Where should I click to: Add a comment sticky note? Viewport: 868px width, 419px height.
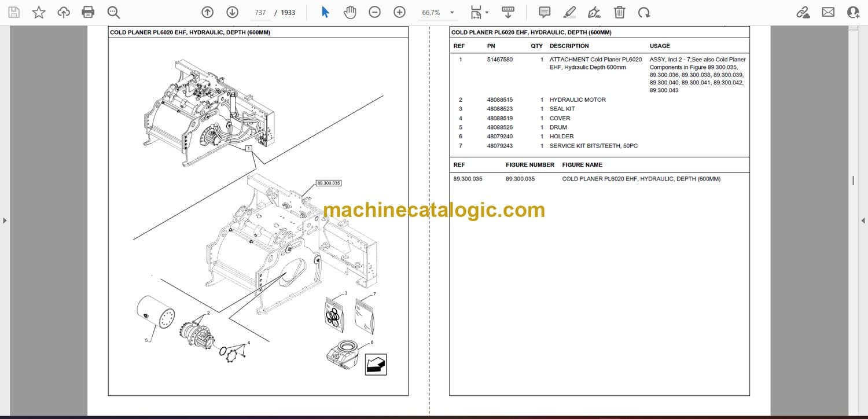tap(545, 12)
